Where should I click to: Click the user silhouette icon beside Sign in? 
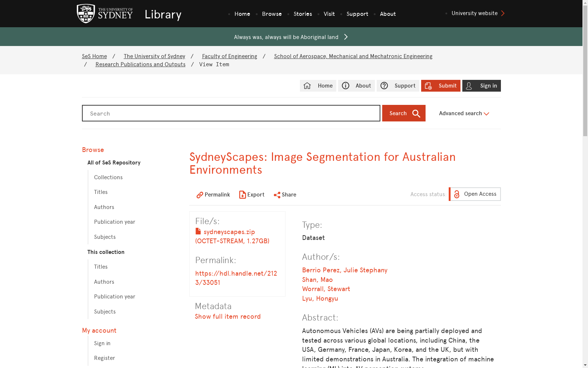pyautogui.click(x=469, y=86)
